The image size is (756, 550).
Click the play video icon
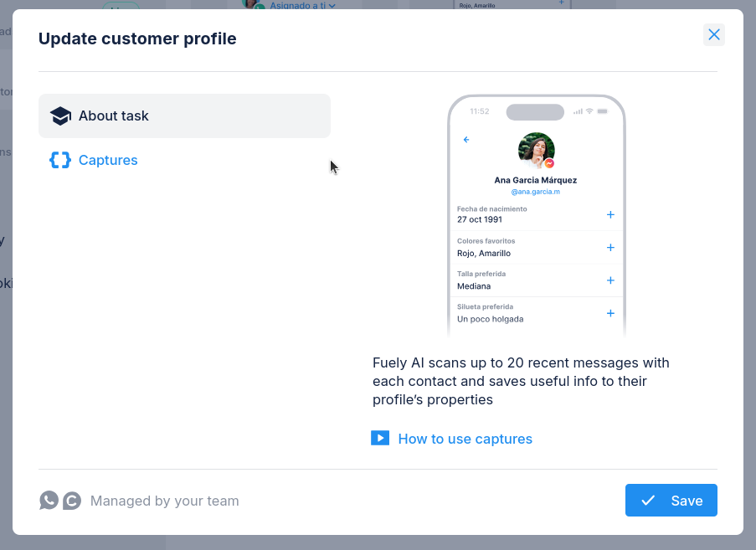[x=380, y=438]
